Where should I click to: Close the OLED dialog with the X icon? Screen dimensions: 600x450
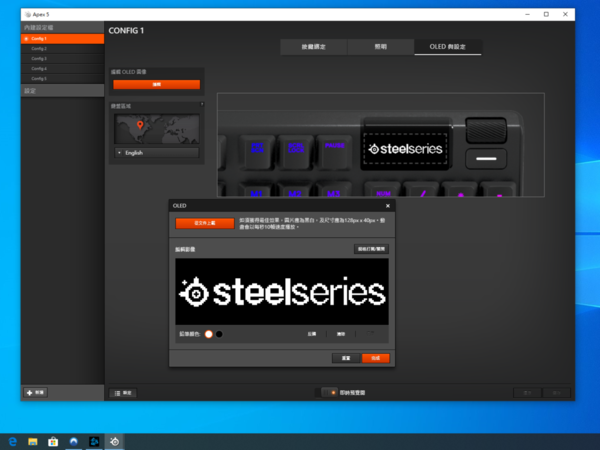(x=388, y=204)
